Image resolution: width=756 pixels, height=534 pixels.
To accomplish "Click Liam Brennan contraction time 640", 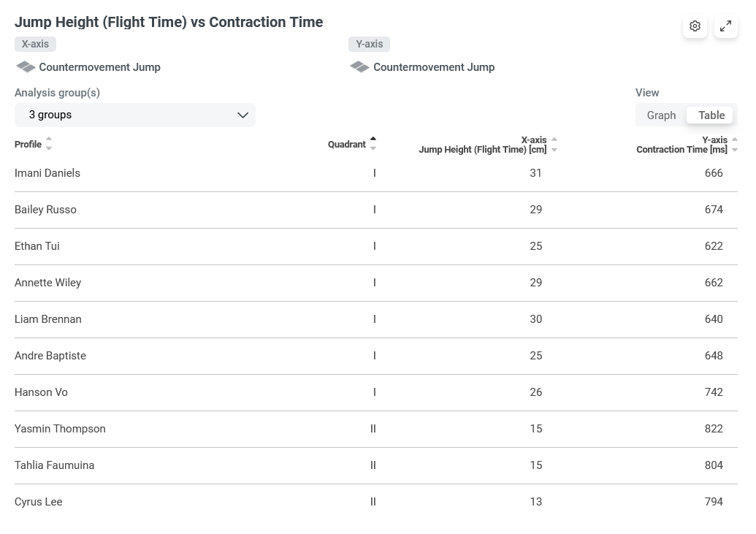I will click(x=714, y=319).
